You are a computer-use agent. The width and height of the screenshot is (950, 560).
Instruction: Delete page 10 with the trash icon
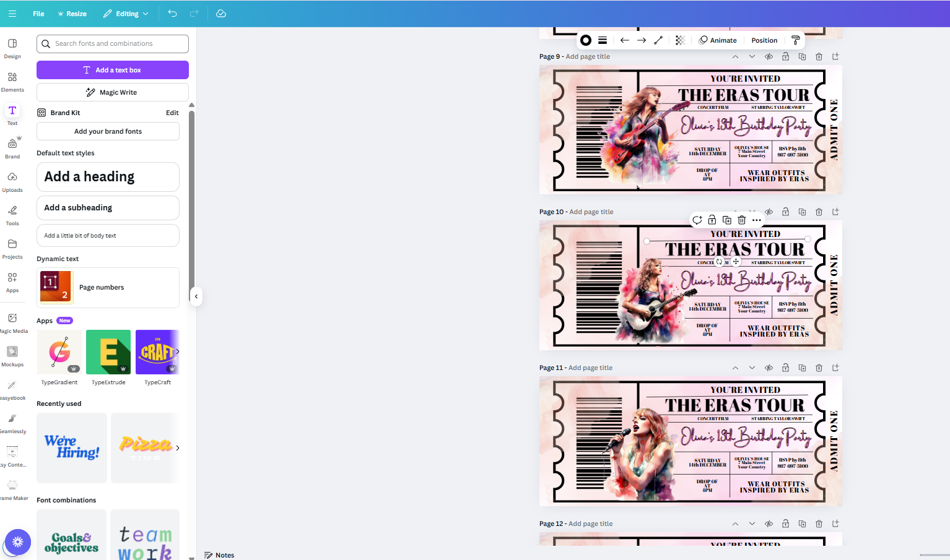coord(819,211)
